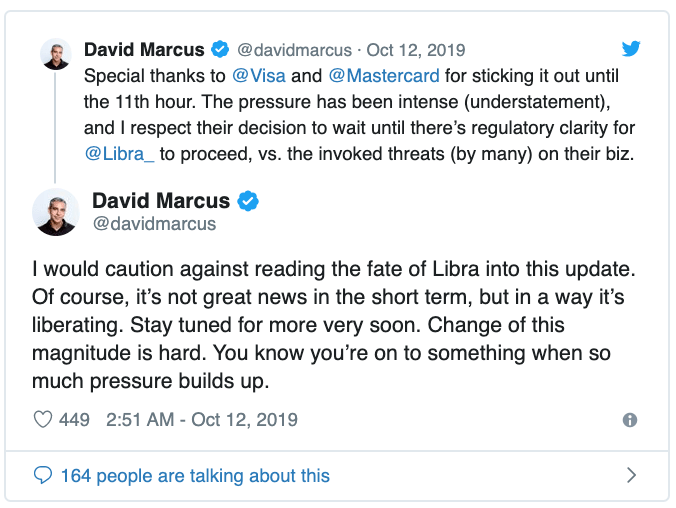
Task: Click the @davidmarcus handle in quoted tweet
Action: (x=294, y=50)
